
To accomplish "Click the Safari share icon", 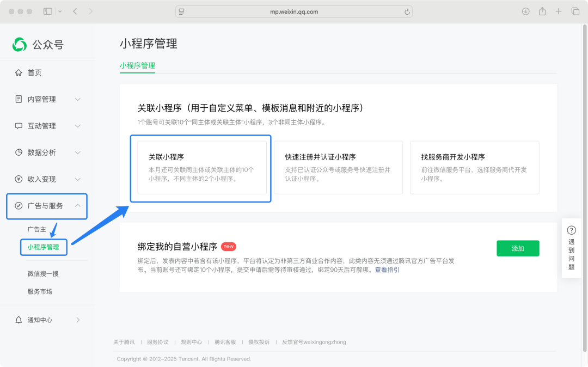I will [x=542, y=11].
